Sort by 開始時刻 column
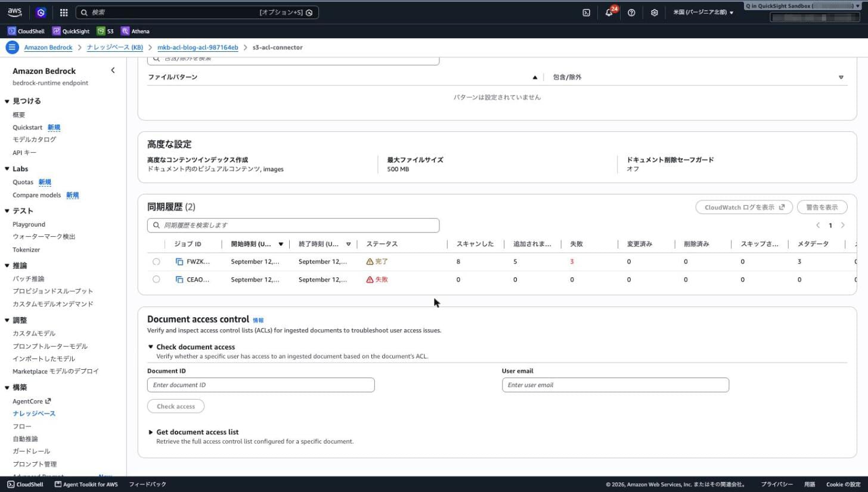Image resolution: width=868 pixels, height=492 pixels. tap(281, 244)
